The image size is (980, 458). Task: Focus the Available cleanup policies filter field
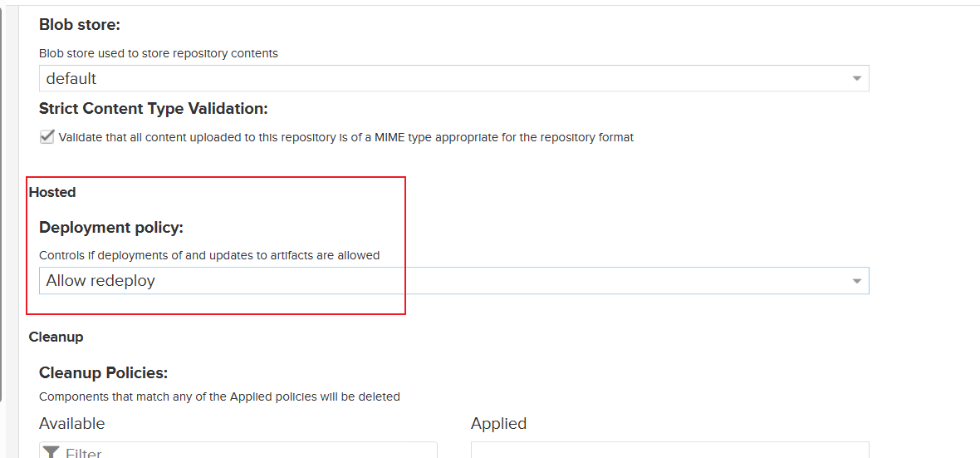click(x=249, y=452)
